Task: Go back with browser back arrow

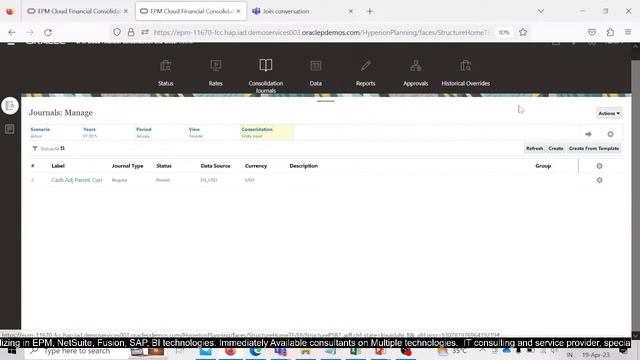Action: (12, 32)
